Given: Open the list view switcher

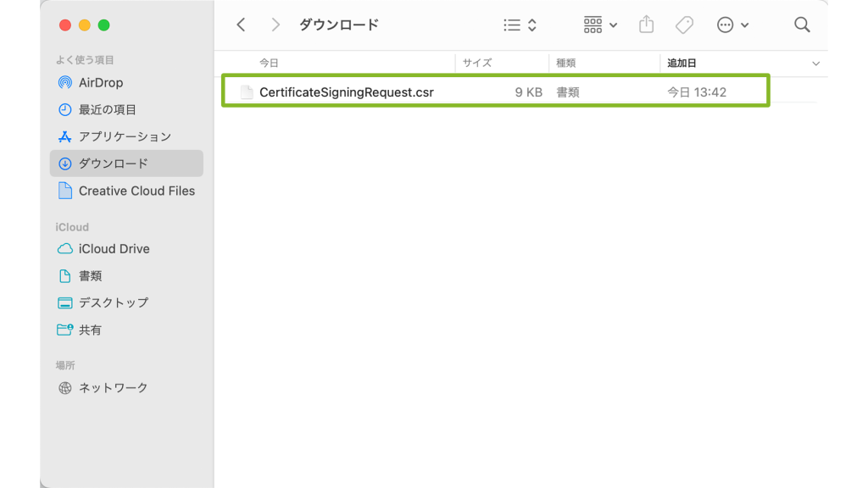Looking at the screenshot, I should click(x=520, y=25).
